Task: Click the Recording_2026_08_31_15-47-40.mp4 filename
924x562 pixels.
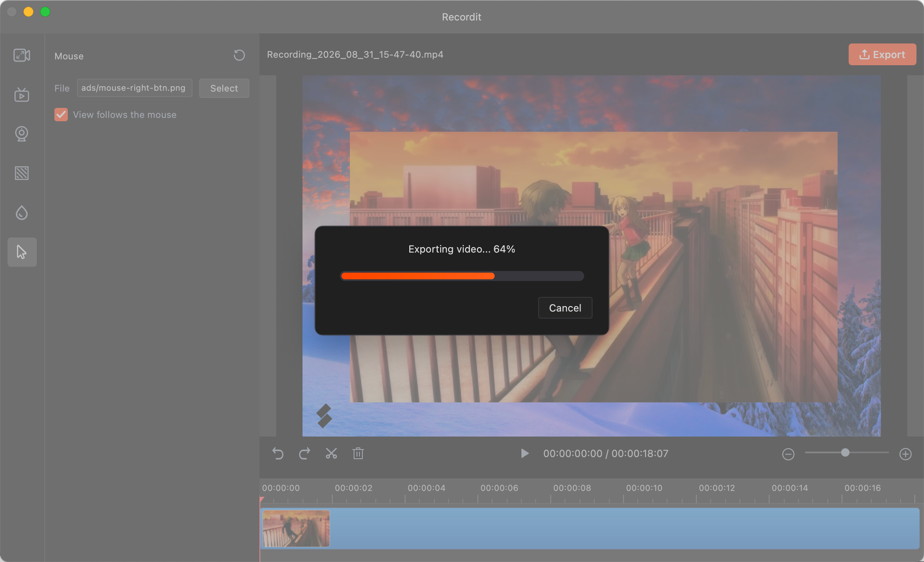Action: 355,54
